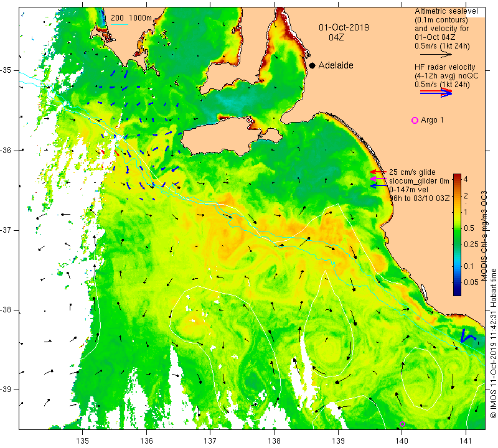Screen dimensions: 498x448
Task: Click the colorbar value label 4
Action: pos(466,179)
